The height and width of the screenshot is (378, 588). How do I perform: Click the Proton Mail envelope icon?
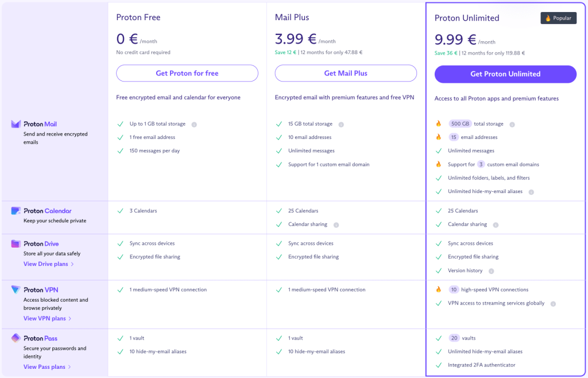[16, 124]
